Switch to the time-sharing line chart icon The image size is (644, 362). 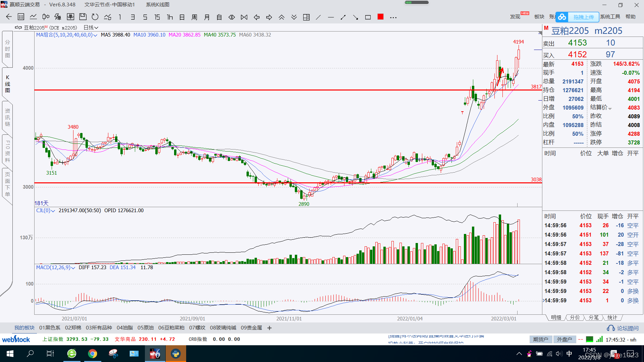(33, 17)
